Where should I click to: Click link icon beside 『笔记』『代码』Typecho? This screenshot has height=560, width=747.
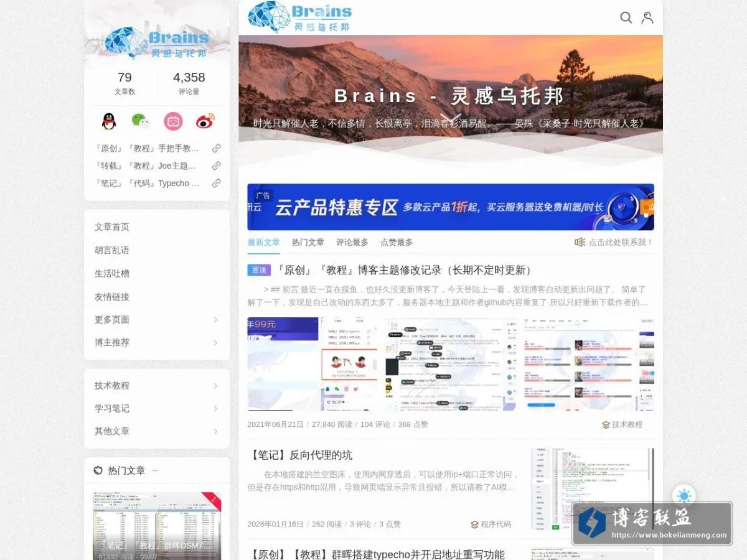(x=216, y=183)
